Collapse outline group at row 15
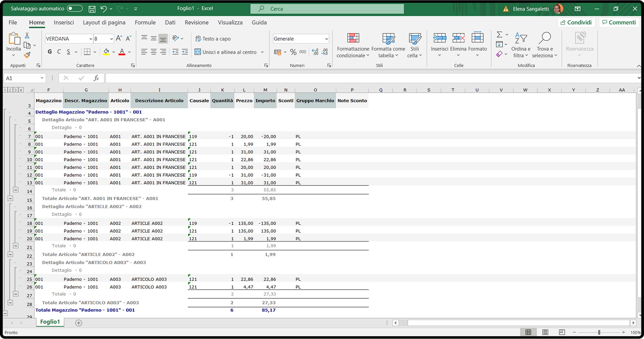Screen dimensions: 644x339 (x=10, y=198)
